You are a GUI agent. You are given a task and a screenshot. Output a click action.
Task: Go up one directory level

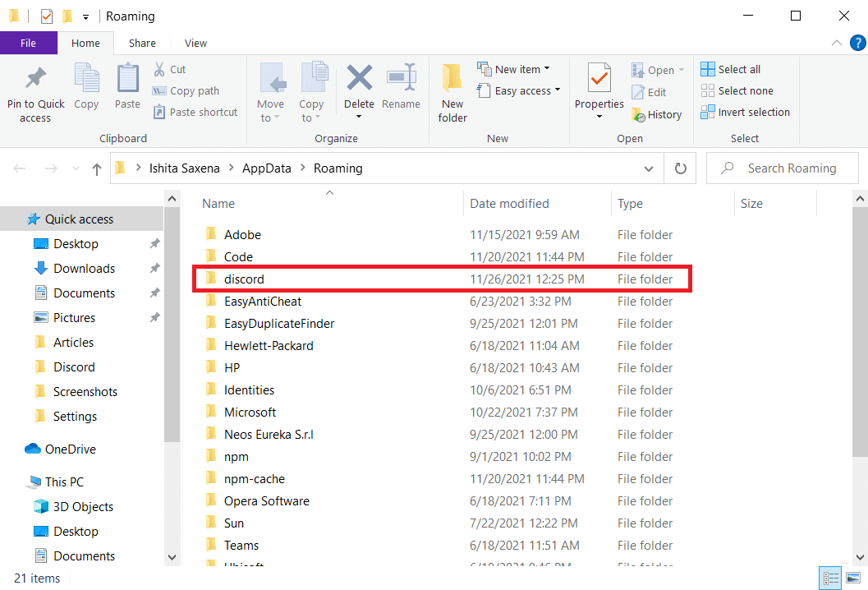pos(97,169)
